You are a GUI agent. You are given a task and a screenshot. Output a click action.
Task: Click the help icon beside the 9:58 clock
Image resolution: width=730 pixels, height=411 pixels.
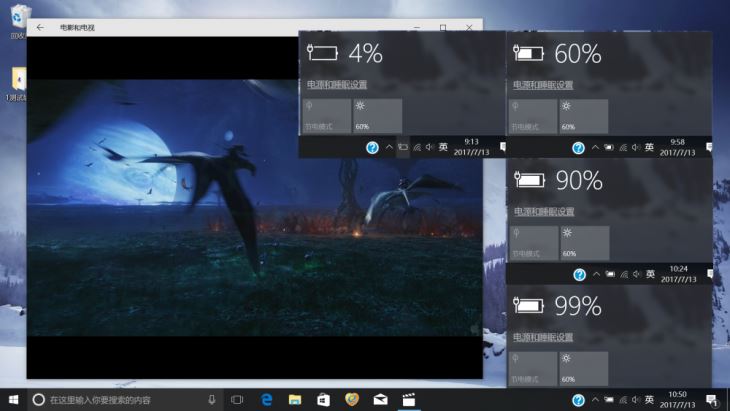coord(578,148)
